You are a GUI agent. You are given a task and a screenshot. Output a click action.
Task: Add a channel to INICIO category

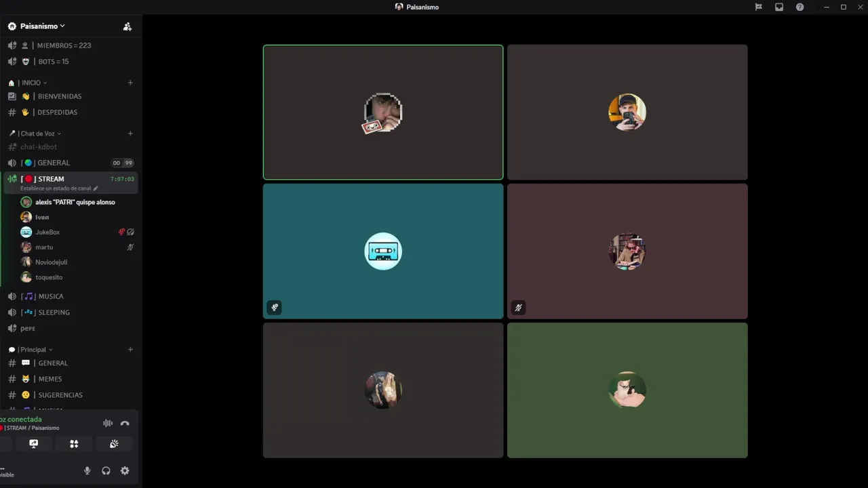click(130, 83)
